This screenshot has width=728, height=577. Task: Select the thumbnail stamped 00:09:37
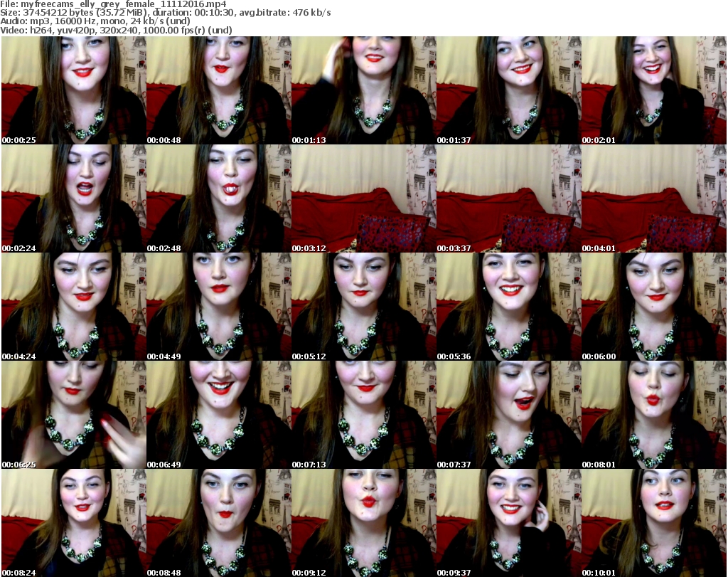[x=509, y=523]
